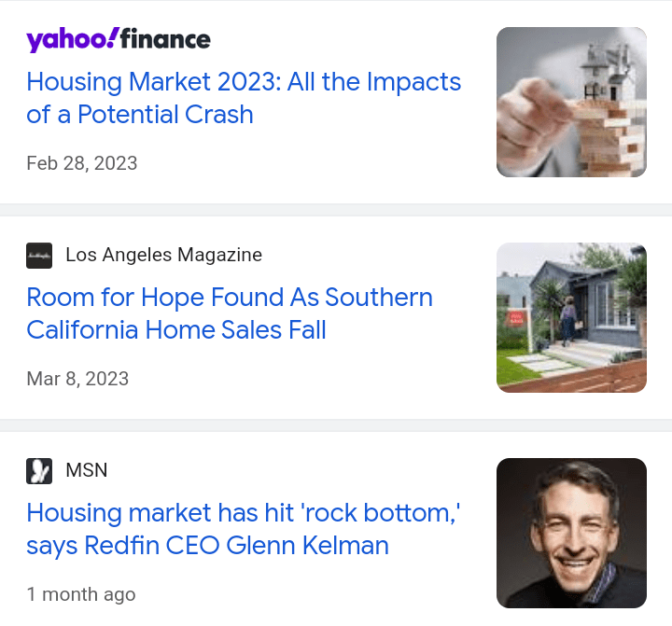Screen dimensions: 672x626
Task: Click the 'Feb 28, 2023' date
Action: (82, 163)
